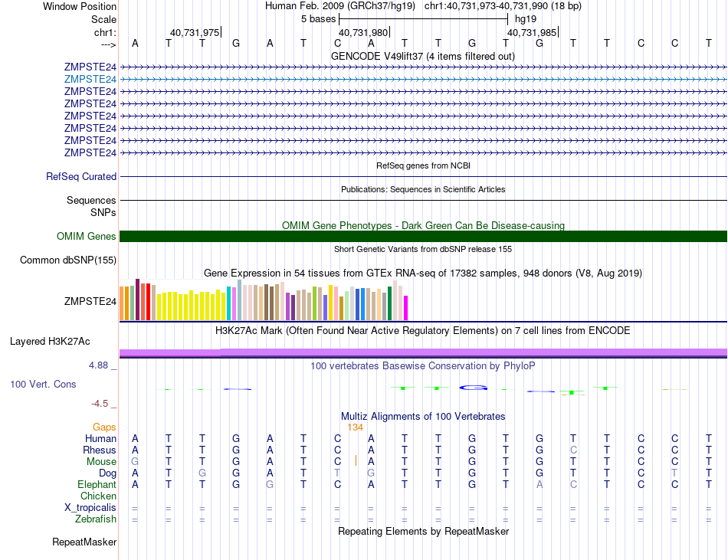
Task: Open the OMIM Gene Phenotypes track title
Action: click(x=423, y=225)
